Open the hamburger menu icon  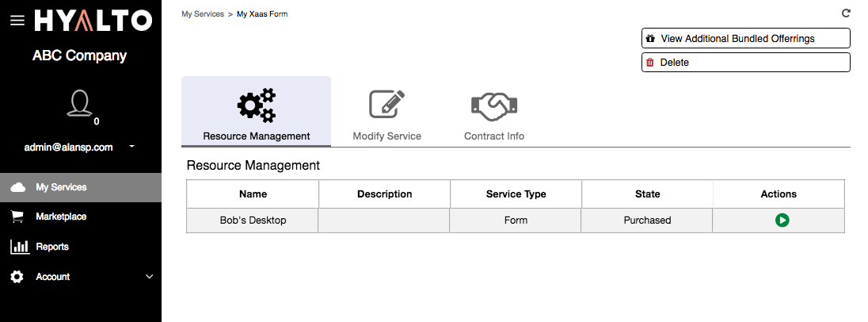[x=17, y=21]
